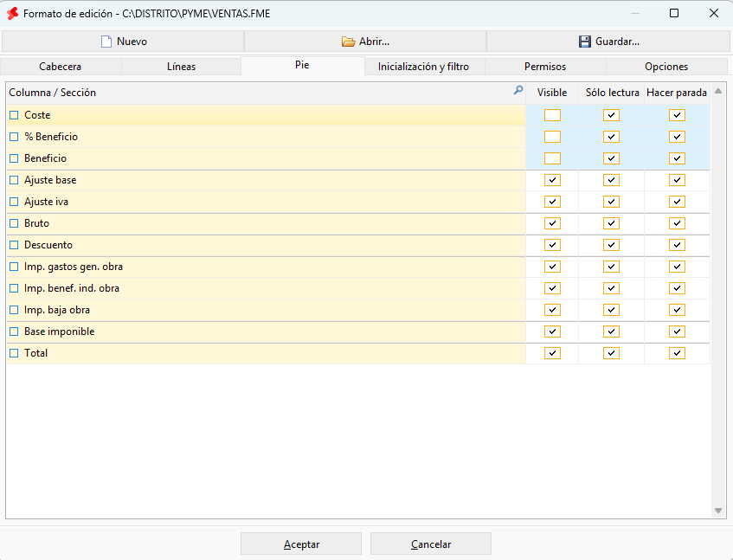
Task: Confirm with the Aceptar button
Action: pyautogui.click(x=301, y=544)
